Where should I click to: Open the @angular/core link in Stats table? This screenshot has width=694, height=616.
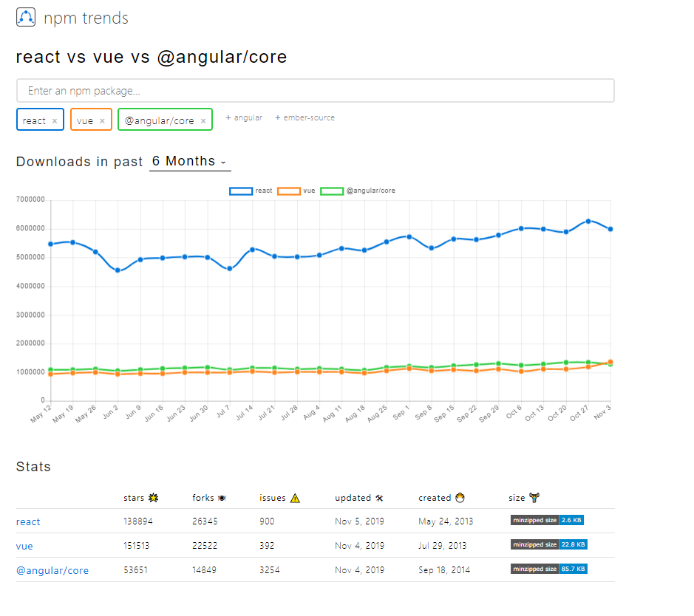coord(52,570)
